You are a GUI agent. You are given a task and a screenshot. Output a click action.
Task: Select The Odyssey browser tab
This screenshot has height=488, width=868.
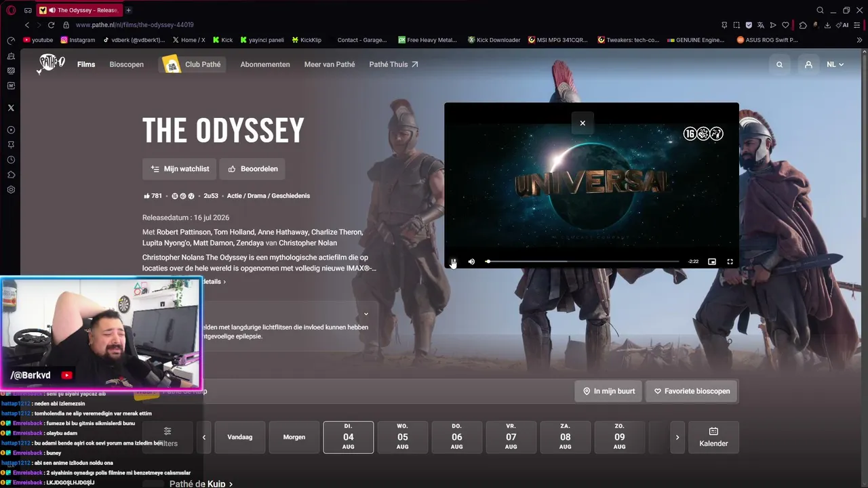(79, 10)
